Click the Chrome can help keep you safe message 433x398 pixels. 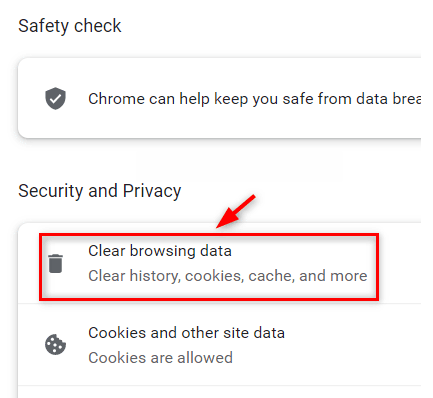(254, 99)
